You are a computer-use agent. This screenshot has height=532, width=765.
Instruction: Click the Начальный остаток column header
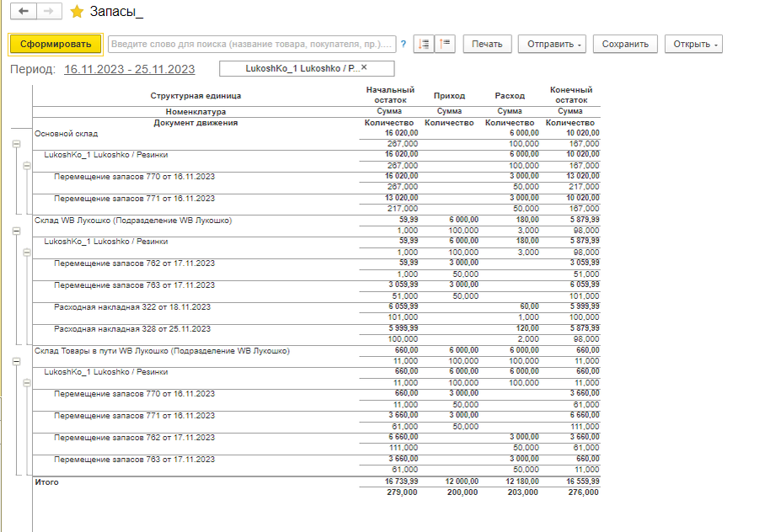tap(390, 94)
